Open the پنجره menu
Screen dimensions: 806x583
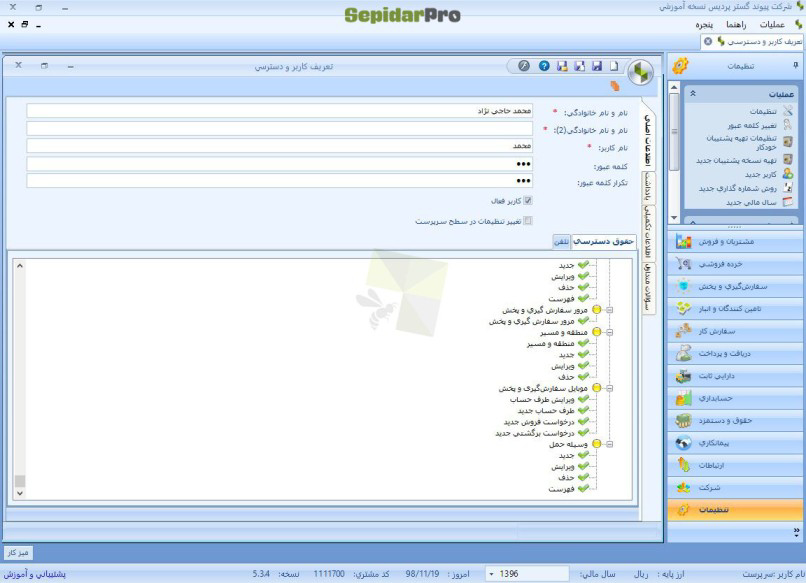704,24
